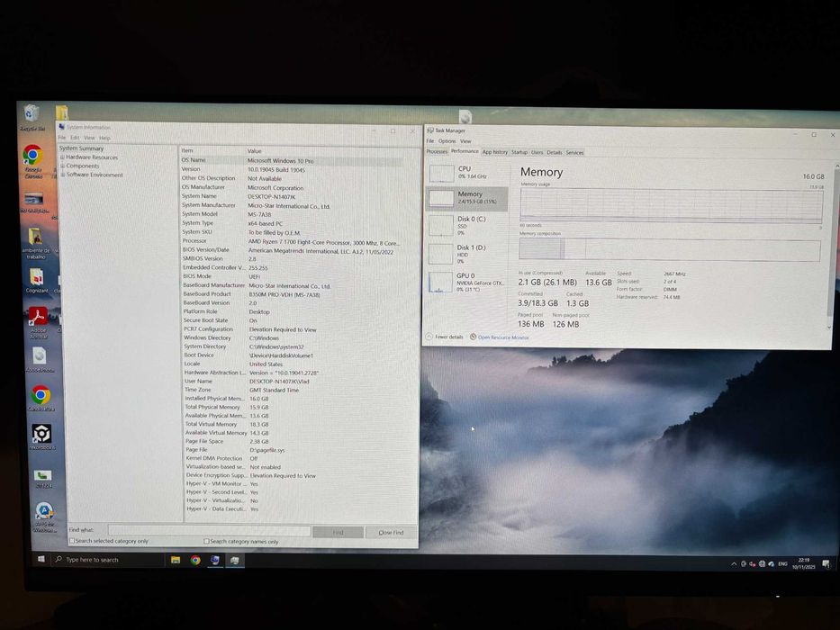This screenshot has width=840, height=630.
Task: Click the taskbar clock showing 22:19
Action: tap(804, 563)
